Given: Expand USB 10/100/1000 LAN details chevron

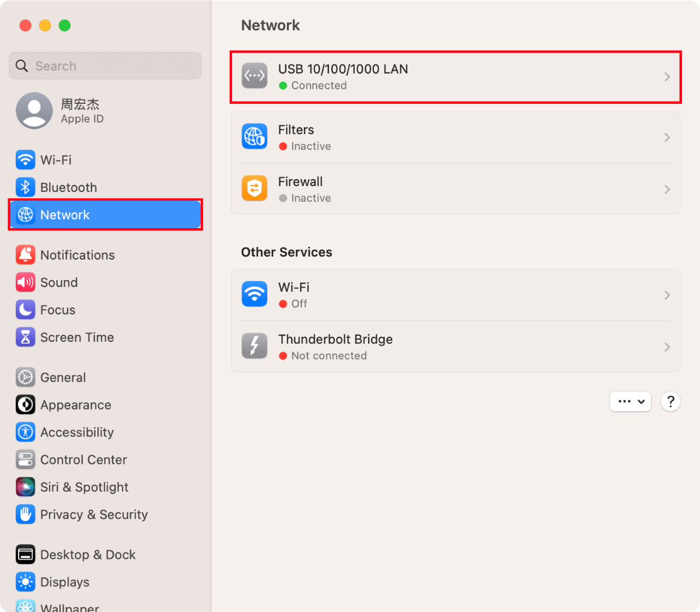Looking at the screenshot, I should click(x=667, y=77).
